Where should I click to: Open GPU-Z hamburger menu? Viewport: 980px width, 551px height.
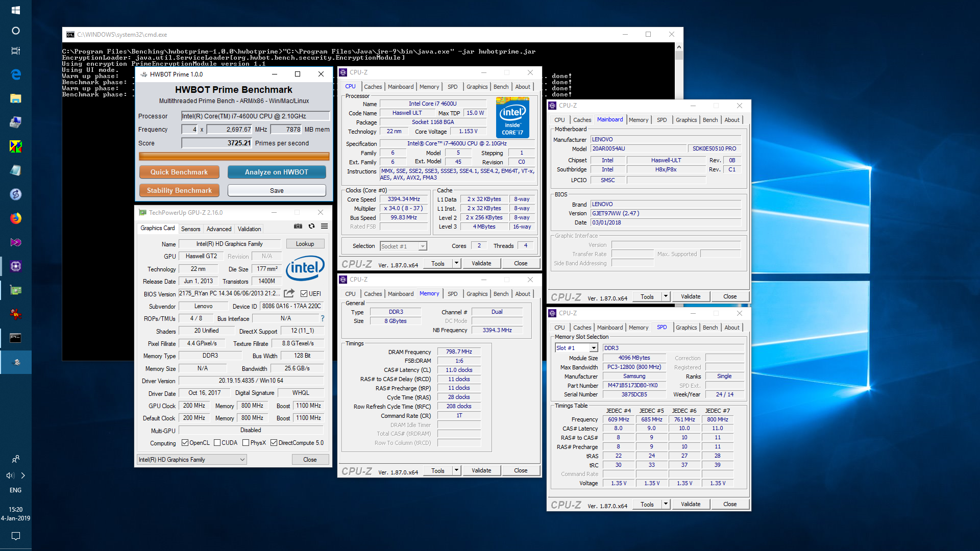324,226
